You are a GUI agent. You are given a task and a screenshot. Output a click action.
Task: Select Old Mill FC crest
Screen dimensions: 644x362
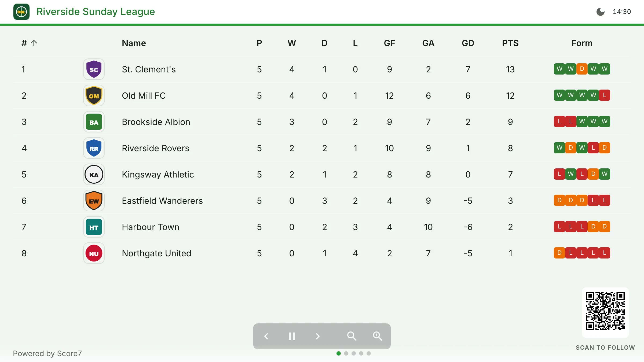click(x=94, y=95)
